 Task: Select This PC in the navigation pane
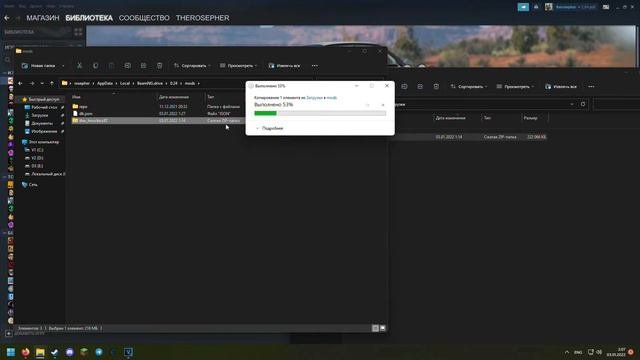tap(40, 142)
